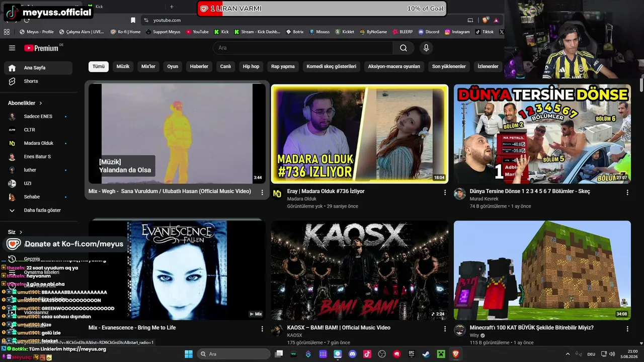This screenshot has width=644, height=362.
Task: Start voice search with the microphone icon
Action: (x=426, y=48)
